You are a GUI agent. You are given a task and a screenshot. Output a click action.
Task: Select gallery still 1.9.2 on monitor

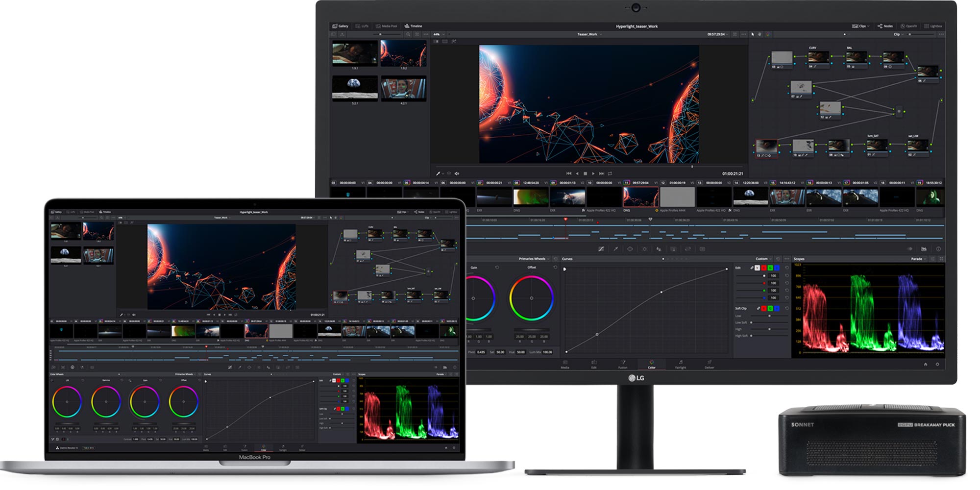pos(403,53)
